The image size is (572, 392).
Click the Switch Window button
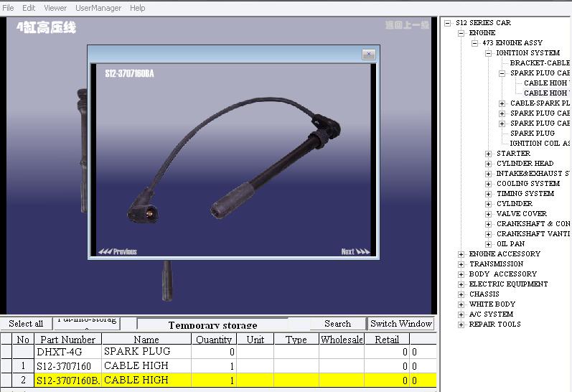pos(401,323)
